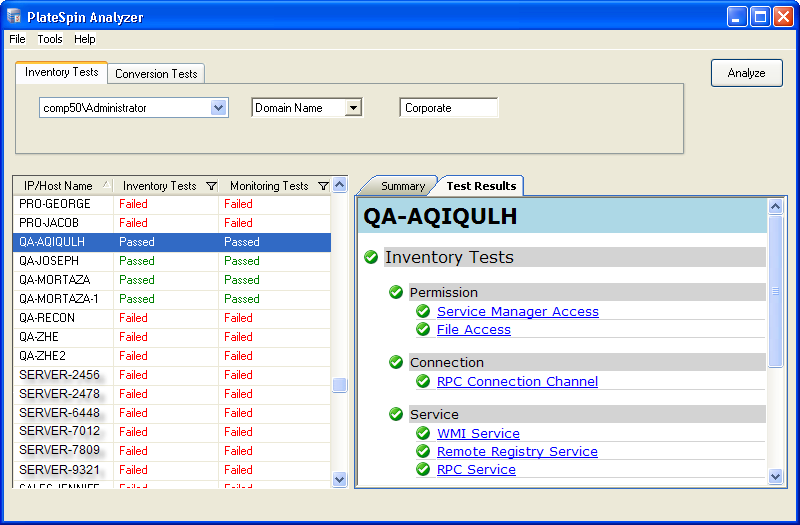Switch to the Conversion Tests tab
Image resolution: width=800 pixels, height=525 pixels.
click(156, 74)
